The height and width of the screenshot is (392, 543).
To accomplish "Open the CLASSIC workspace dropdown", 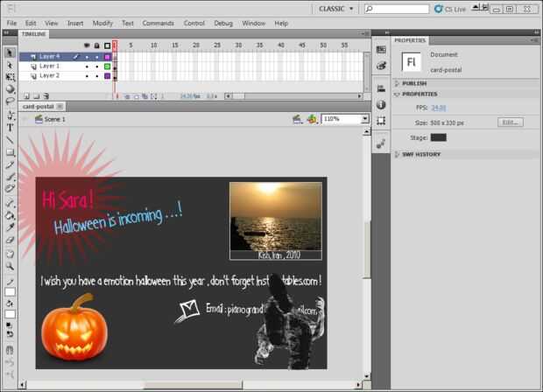I will coord(335,9).
